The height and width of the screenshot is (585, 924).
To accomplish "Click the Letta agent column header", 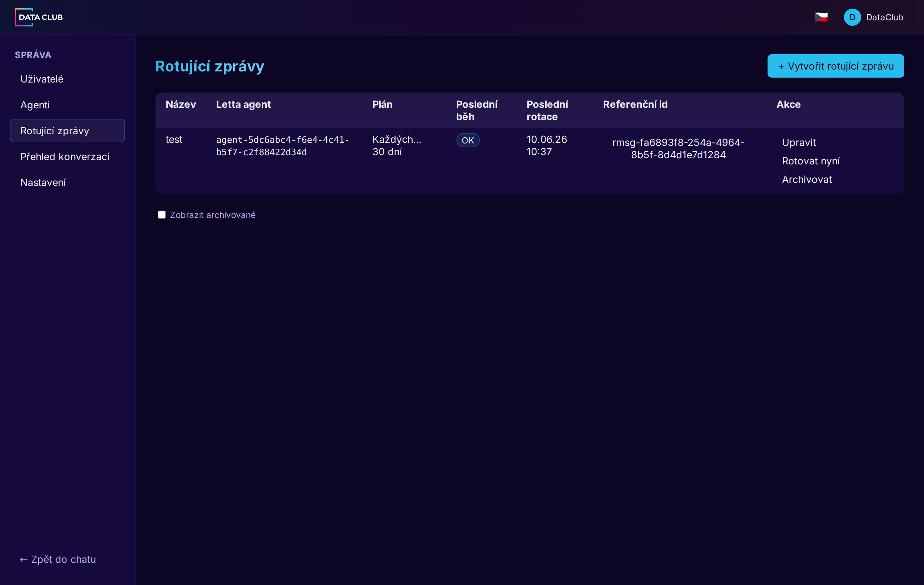I will [243, 104].
